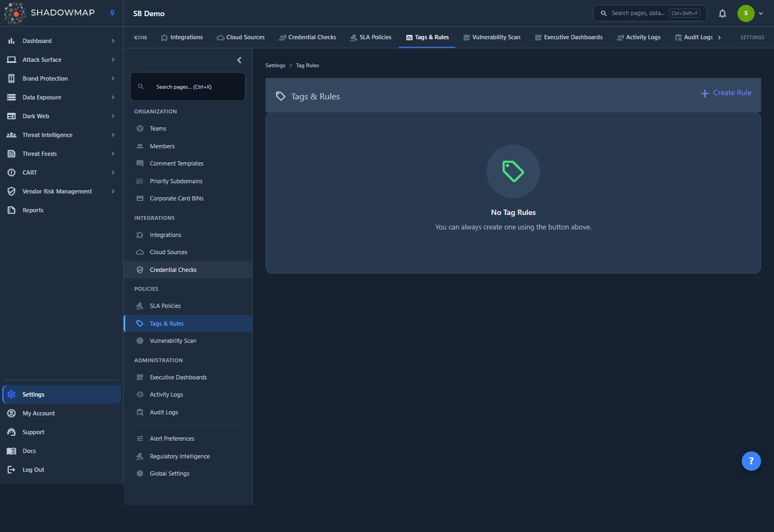Click the Create Rule button
The height and width of the screenshot is (532, 774).
click(x=726, y=93)
